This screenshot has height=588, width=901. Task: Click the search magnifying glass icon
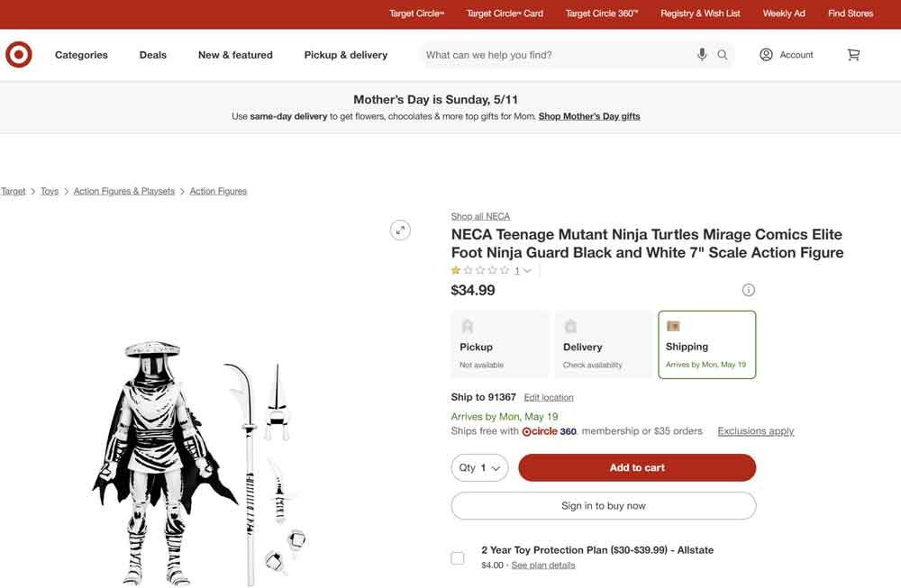pos(722,54)
